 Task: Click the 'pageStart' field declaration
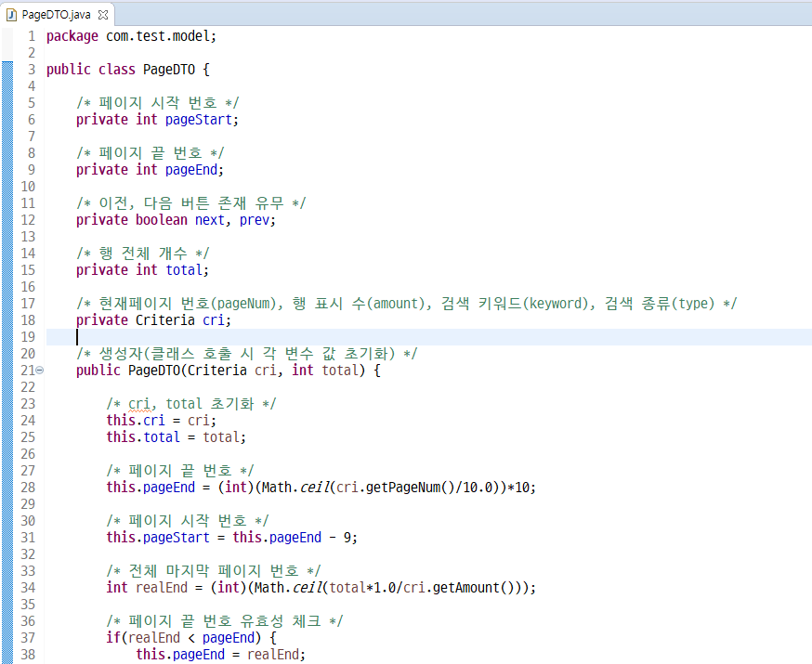(x=199, y=120)
